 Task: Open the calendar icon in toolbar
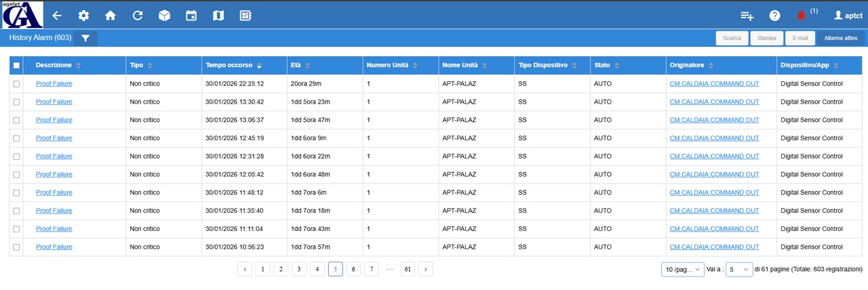(191, 16)
